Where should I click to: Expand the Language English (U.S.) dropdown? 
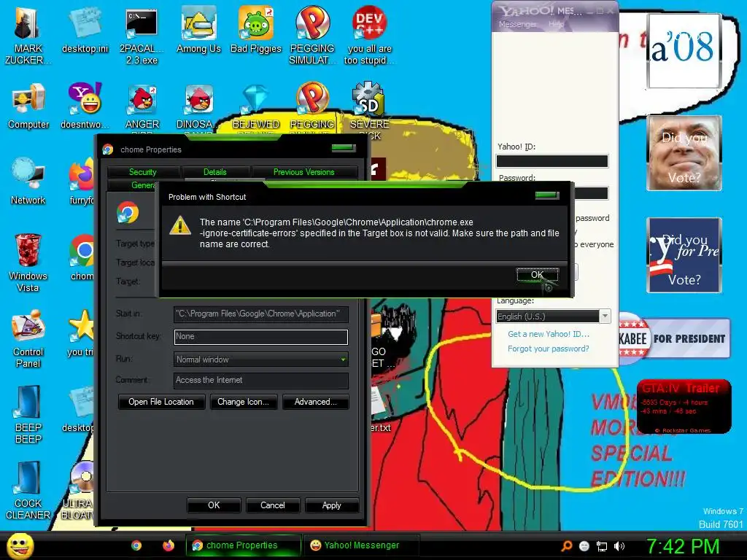pos(605,316)
